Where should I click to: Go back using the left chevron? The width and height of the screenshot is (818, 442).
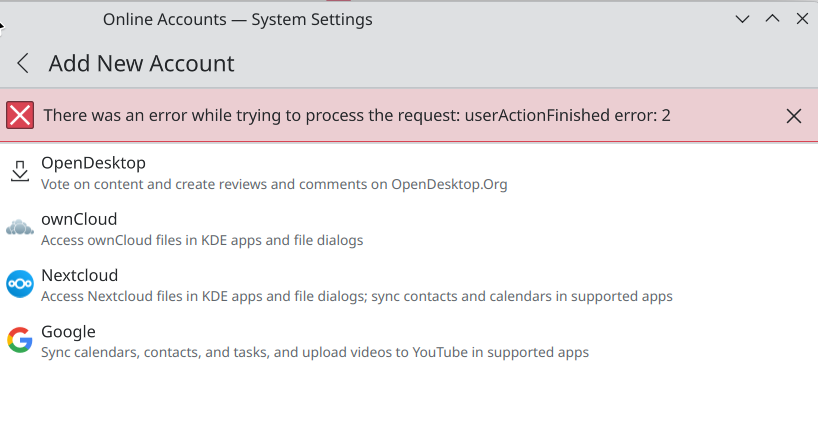[23, 64]
